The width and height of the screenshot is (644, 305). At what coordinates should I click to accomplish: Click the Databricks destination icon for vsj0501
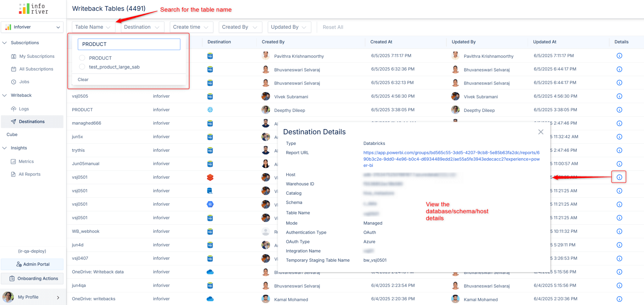tap(210, 177)
